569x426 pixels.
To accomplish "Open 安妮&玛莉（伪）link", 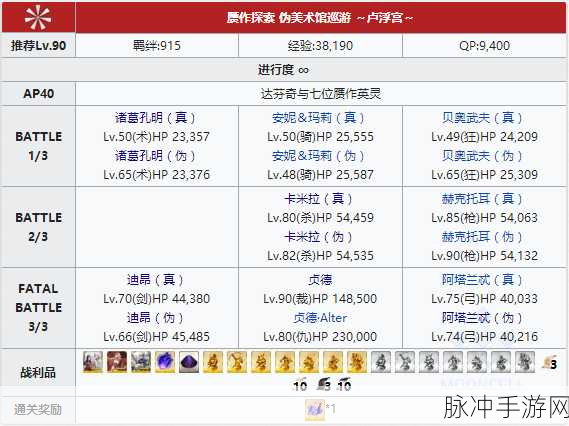I will coord(319,156).
